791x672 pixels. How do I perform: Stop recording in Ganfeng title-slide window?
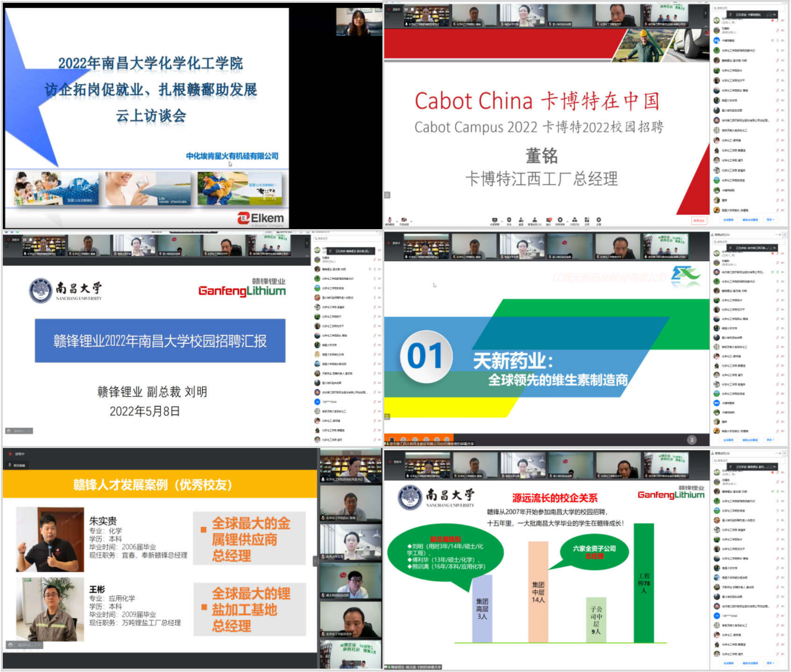tap(31, 240)
